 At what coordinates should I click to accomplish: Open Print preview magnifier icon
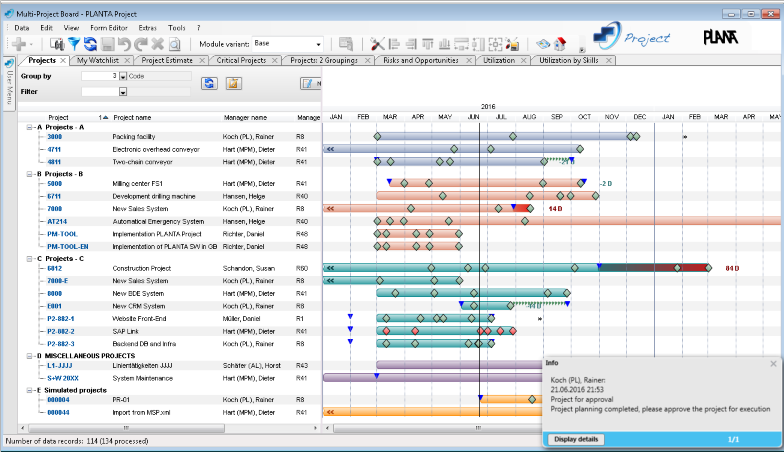coord(174,44)
